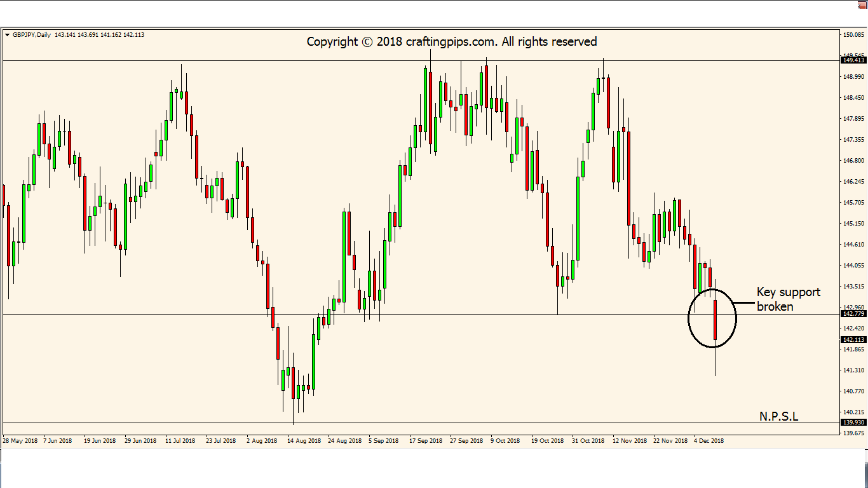Click the 27 Sep 2018 date label
Screen dimensions: 868x488
(466, 440)
